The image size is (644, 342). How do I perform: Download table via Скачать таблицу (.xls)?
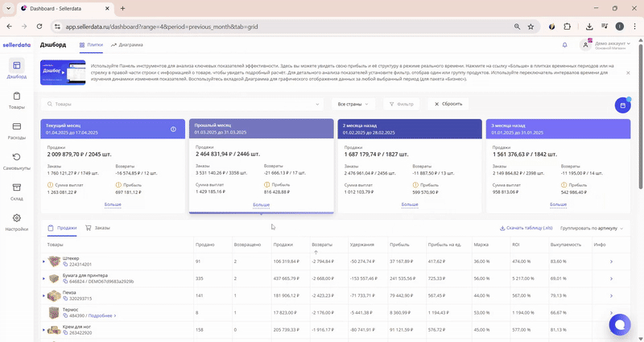(x=526, y=229)
